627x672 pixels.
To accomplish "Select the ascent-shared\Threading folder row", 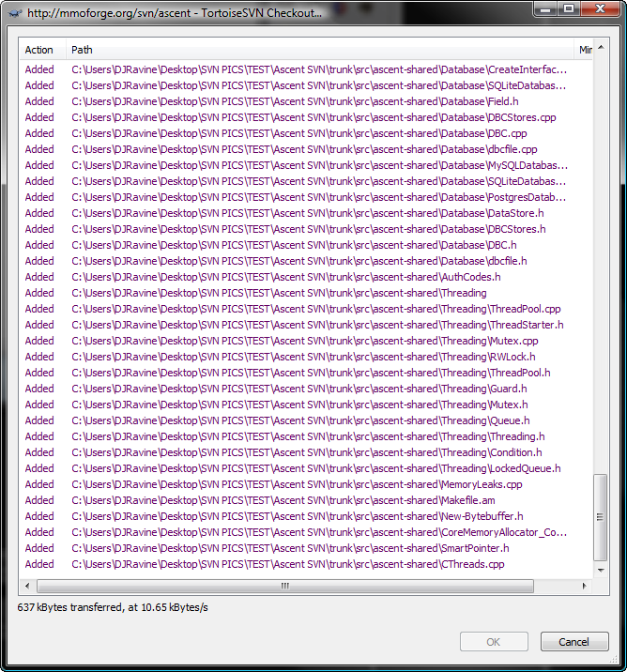I will (x=306, y=293).
